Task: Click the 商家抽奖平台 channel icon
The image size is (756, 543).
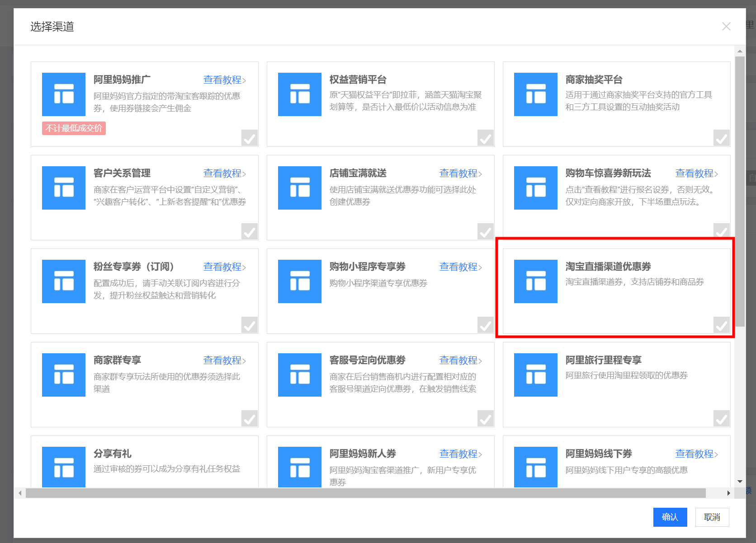Action: [536, 94]
